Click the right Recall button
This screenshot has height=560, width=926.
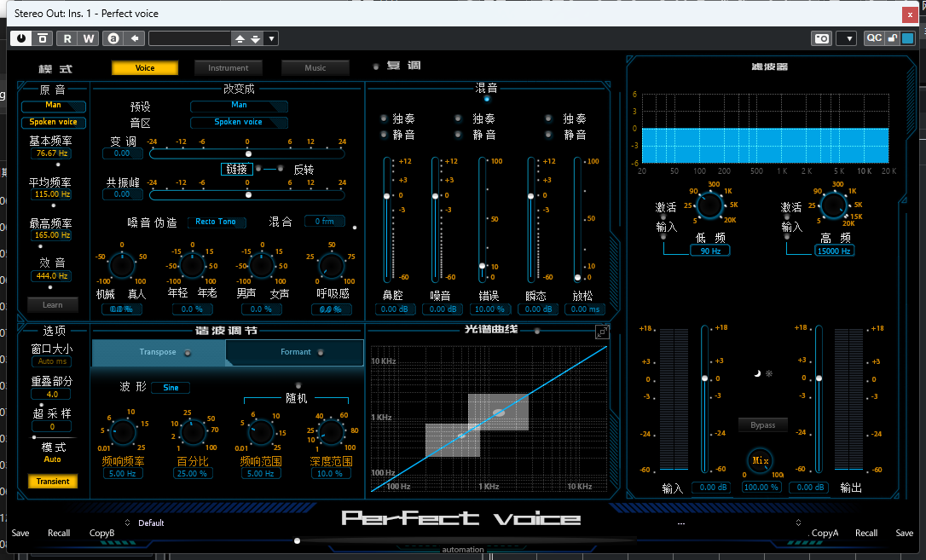866,533
